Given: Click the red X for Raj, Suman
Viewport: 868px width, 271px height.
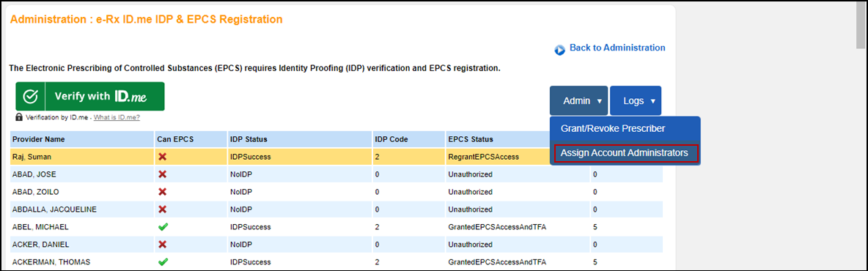Looking at the screenshot, I should point(162,157).
